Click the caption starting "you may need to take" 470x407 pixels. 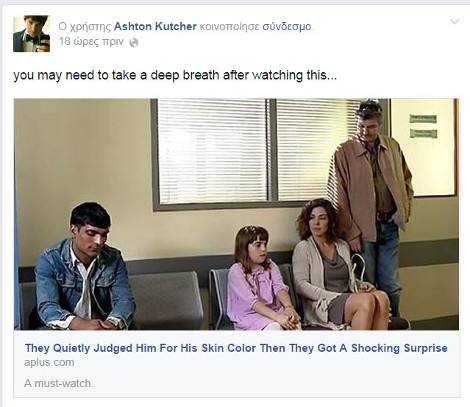pos(175,75)
